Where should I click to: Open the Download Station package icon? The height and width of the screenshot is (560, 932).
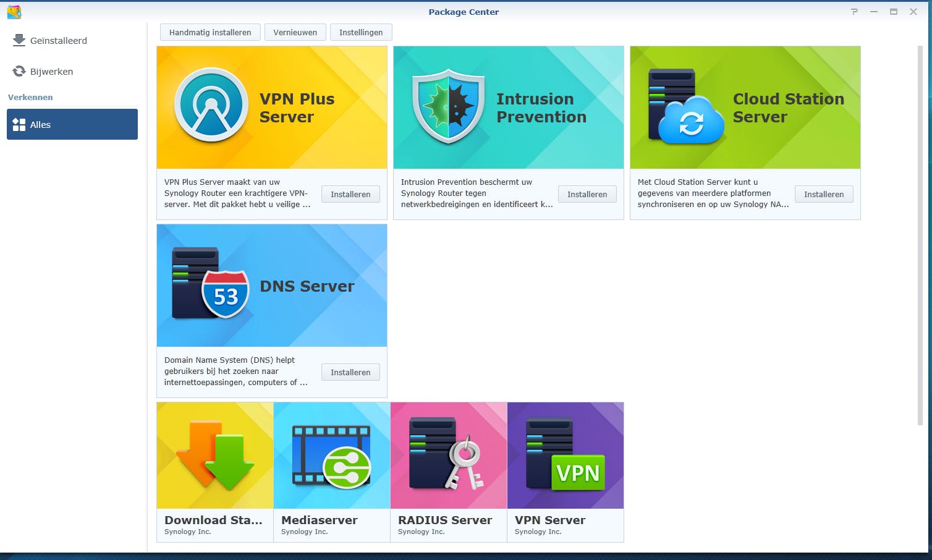click(215, 456)
